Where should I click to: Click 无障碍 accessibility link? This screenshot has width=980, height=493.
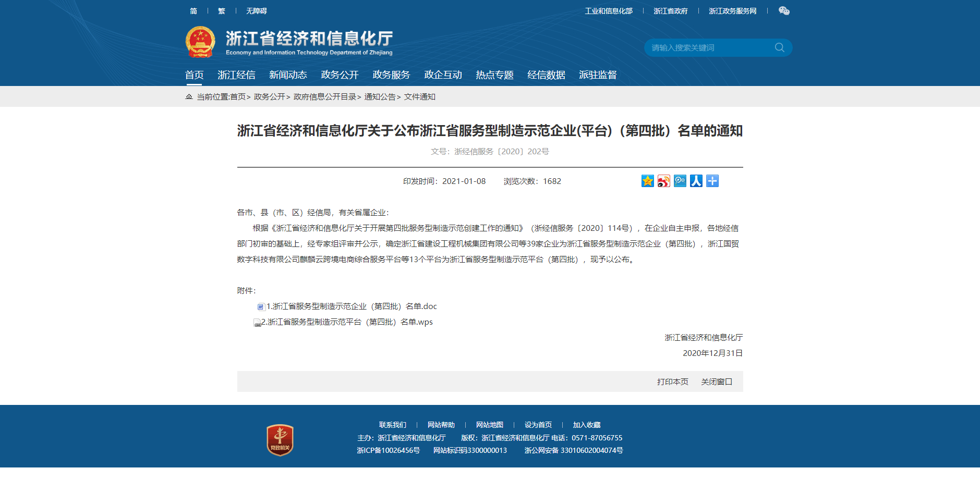pos(256,10)
